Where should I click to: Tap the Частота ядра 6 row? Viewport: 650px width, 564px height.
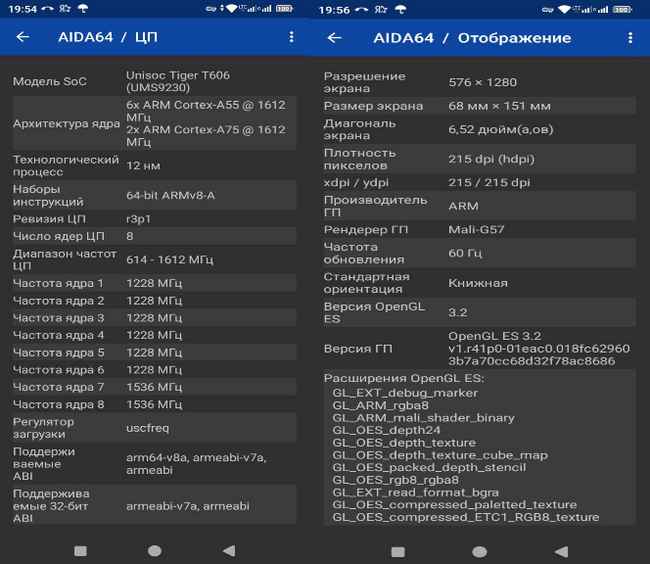click(x=155, y=370)
